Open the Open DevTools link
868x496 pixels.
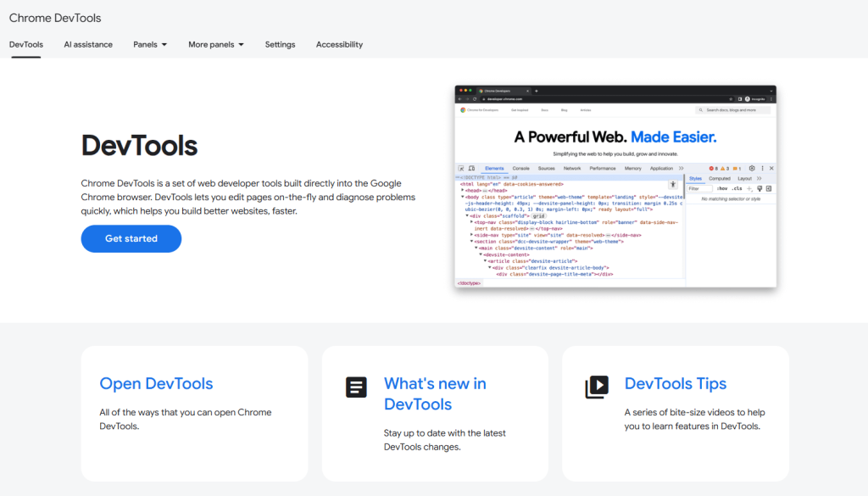coord(156,384)
